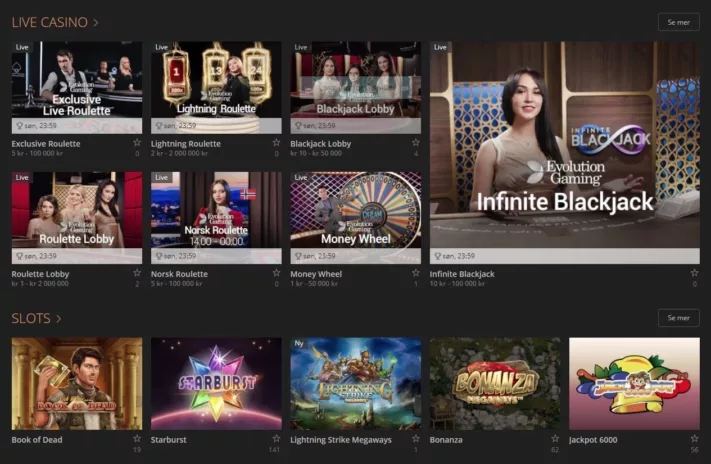
Task: Mark Money Wheel as favorite
Action: click(x=415, y=273)
